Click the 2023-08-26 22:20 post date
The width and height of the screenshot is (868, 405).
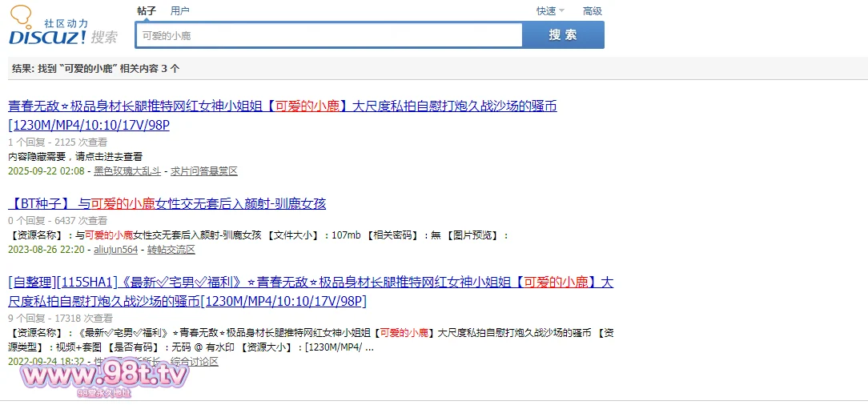tap(46, 250)
